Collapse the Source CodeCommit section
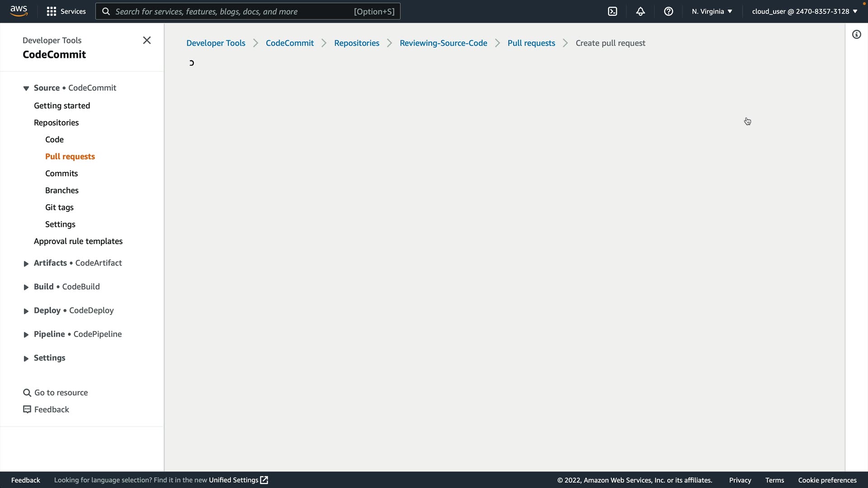The height and width of the screenshot is (488, 868). pyautogui.click(x=26, y=88)
